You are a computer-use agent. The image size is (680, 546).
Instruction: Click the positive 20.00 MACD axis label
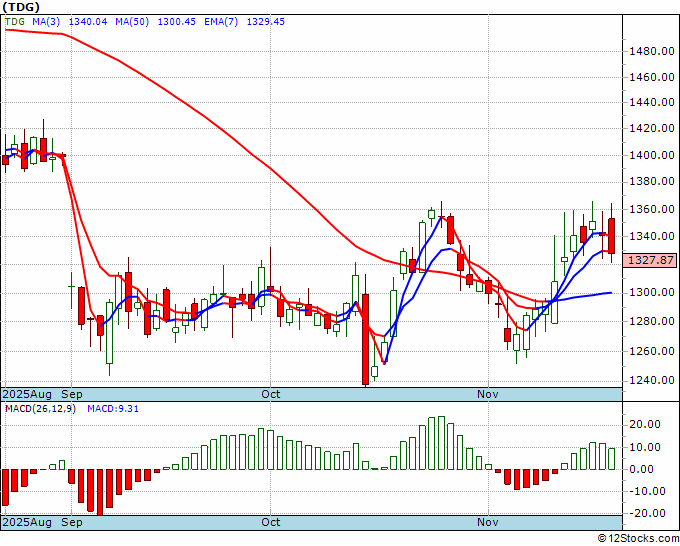[x=647, y=425]
